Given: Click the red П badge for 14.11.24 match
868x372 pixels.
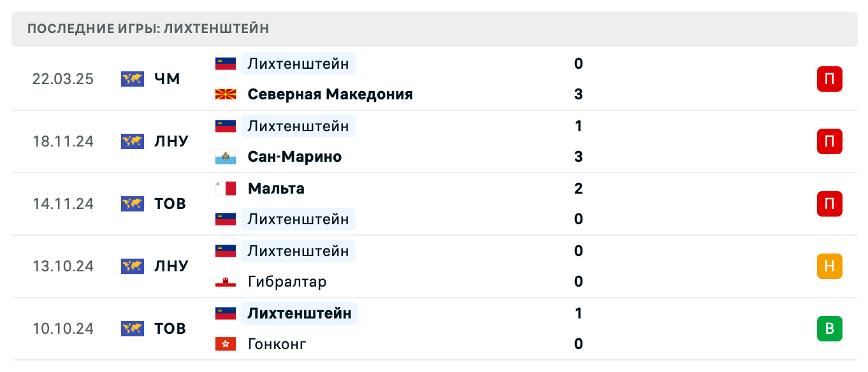Looking at the screenshot, I should 829,204.
